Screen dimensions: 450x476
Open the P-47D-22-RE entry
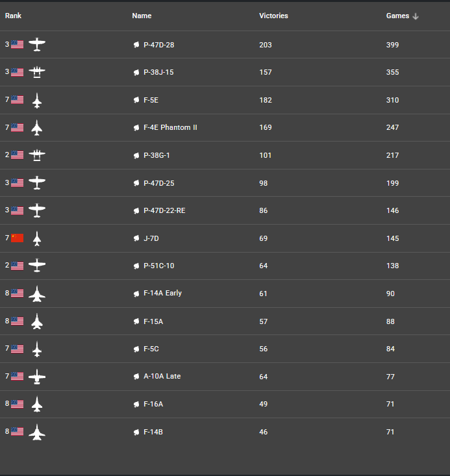pyautogui.click(x=164, y=210)
